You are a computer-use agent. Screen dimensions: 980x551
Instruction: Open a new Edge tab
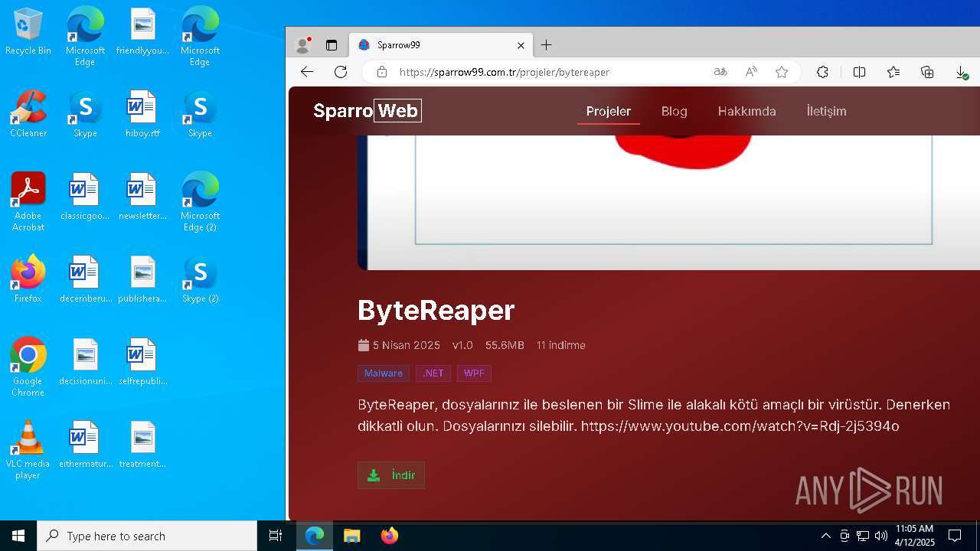pyautogui.click(x=546, y=45)
